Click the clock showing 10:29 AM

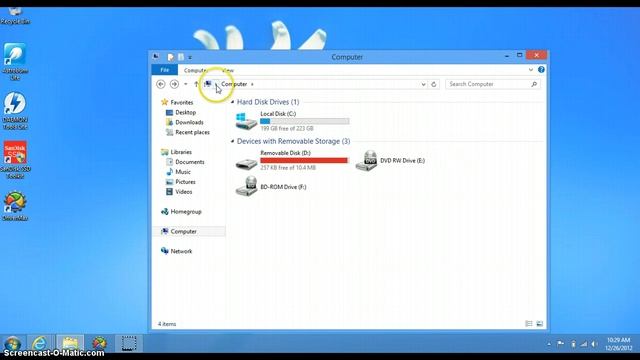tap(618, 340)
